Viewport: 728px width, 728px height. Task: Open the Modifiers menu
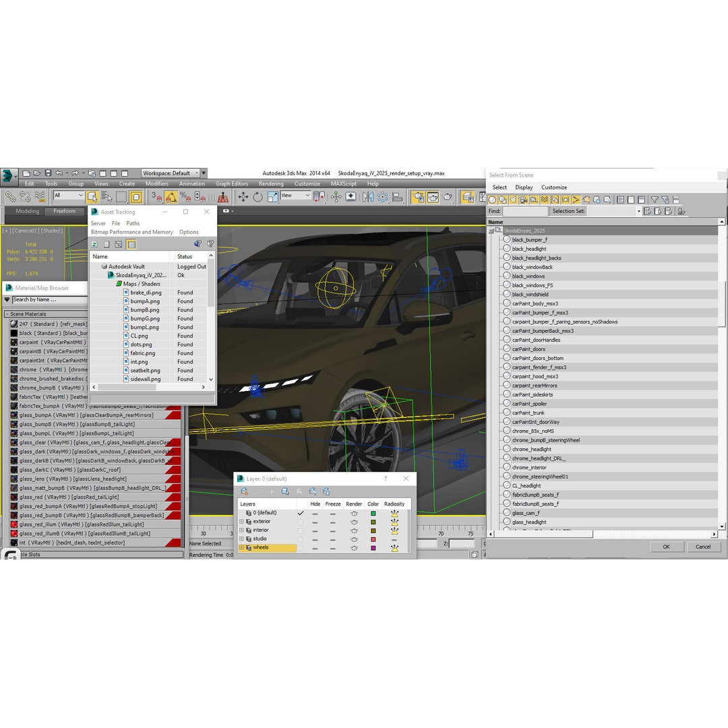[157, 184]
